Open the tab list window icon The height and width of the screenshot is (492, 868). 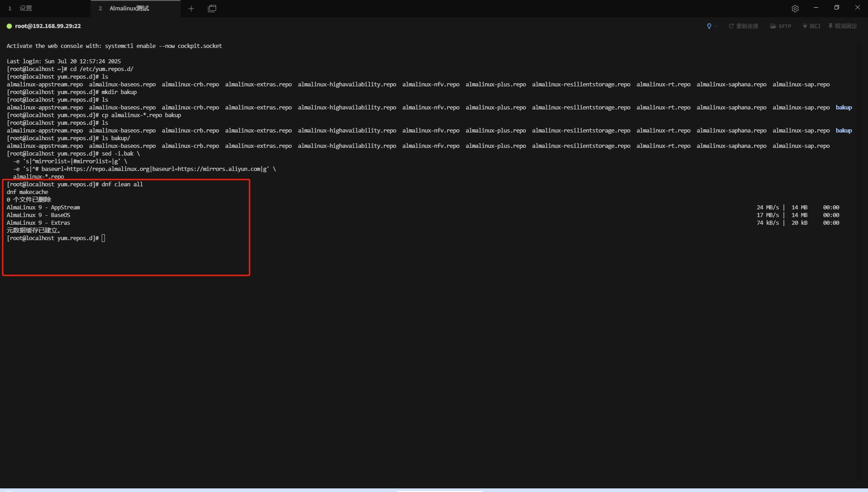point(212,8)
